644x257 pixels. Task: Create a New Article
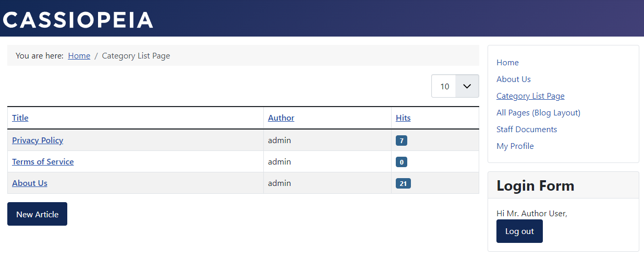click(37, 214)
